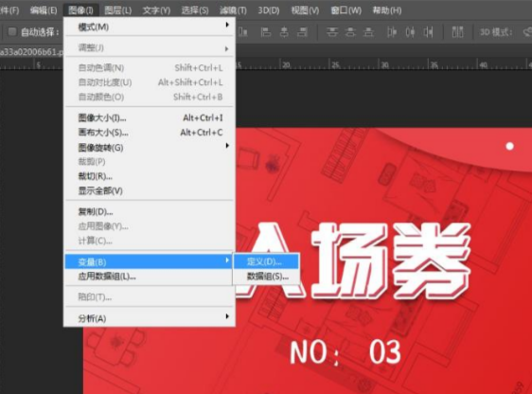Open the 选择(S) menu
Image resolution: width=532 pixels, height=394 pixels.
click(195, 10)
